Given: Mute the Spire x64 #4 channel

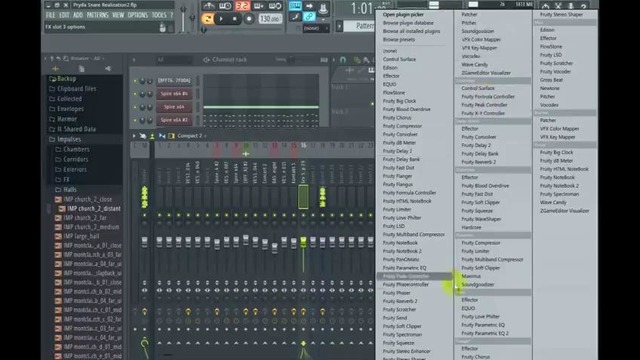Looking at the screenshot, I should click(x=135, y=94).
